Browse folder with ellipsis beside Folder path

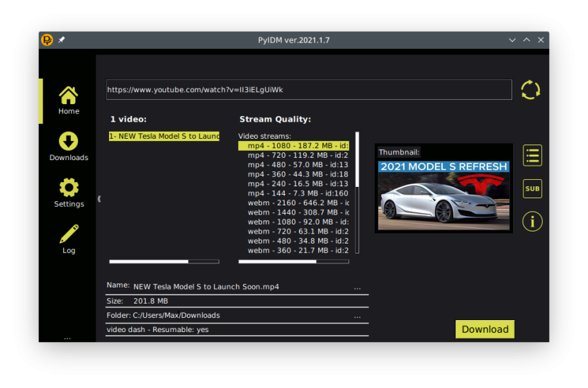point(357,316)
